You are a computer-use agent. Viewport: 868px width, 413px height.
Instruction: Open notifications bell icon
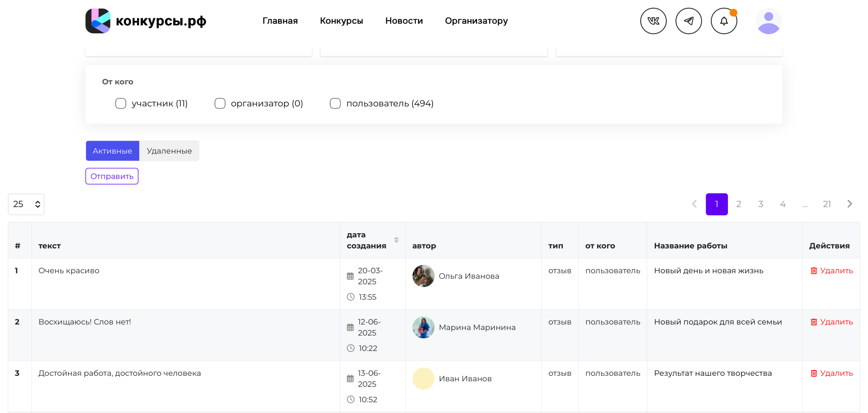[x=724, y=21]
